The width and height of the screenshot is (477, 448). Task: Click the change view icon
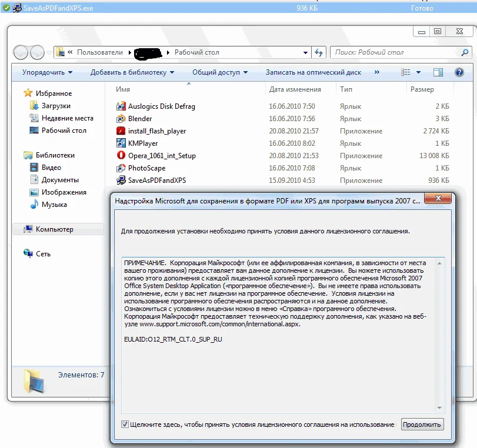[405, 72]
